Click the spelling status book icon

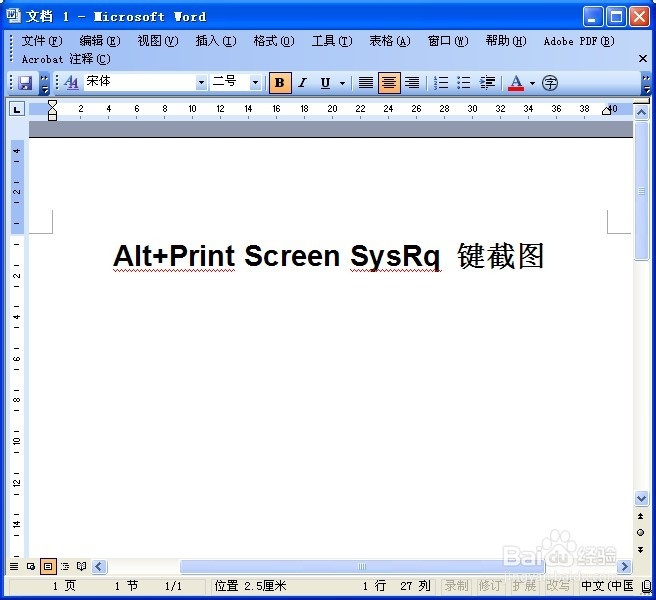(646, 586)
